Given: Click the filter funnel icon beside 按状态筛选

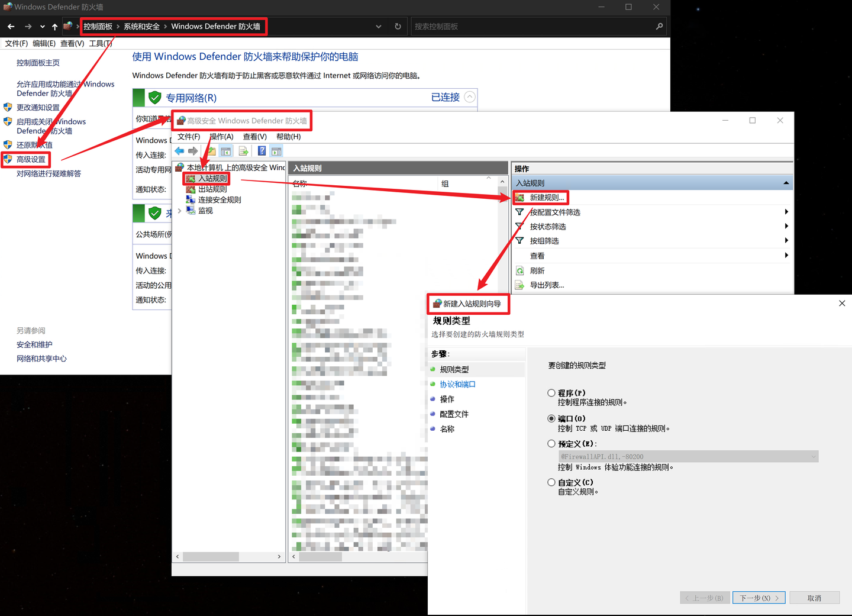Looking at the screenshot, I should pos(519,226).
